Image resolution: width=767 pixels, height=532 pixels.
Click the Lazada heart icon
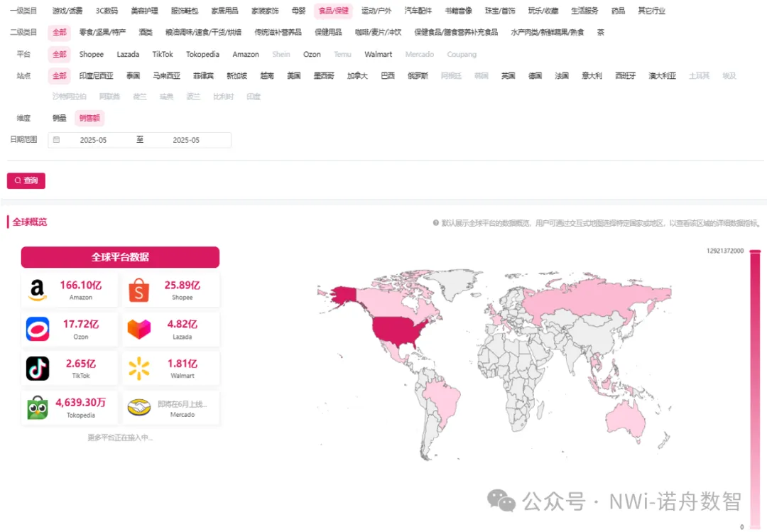139,329
